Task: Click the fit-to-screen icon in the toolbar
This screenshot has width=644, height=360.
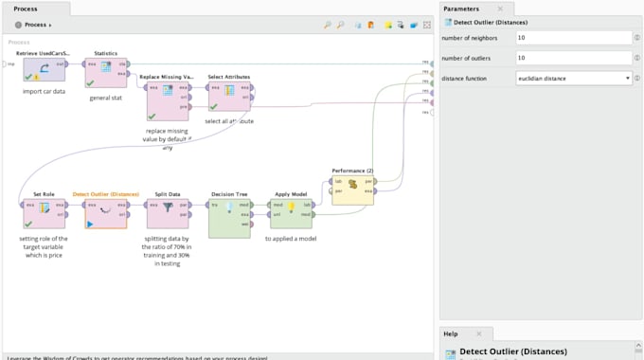Action: 427,25
